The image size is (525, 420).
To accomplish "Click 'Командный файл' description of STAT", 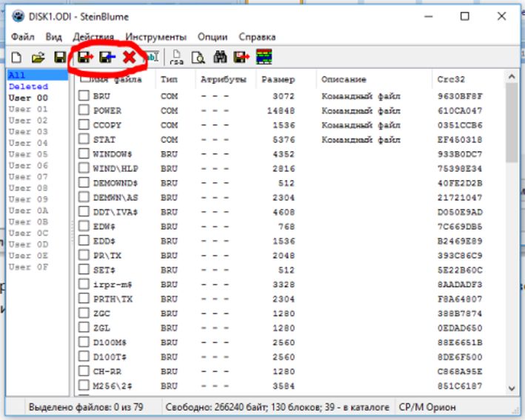I will pyautogui.click(x=361, y=140).
